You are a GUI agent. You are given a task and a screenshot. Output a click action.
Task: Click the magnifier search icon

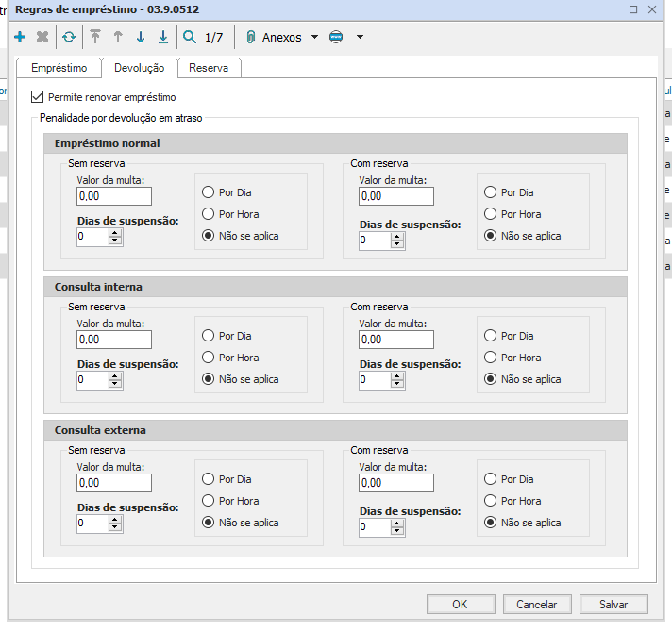coord(190,38)
